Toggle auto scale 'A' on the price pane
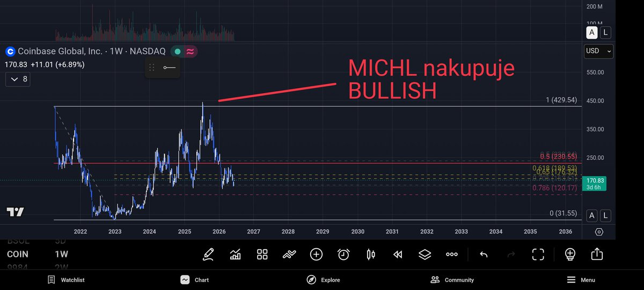Screen dimensions: 644x290 click(x=591, y=215)
